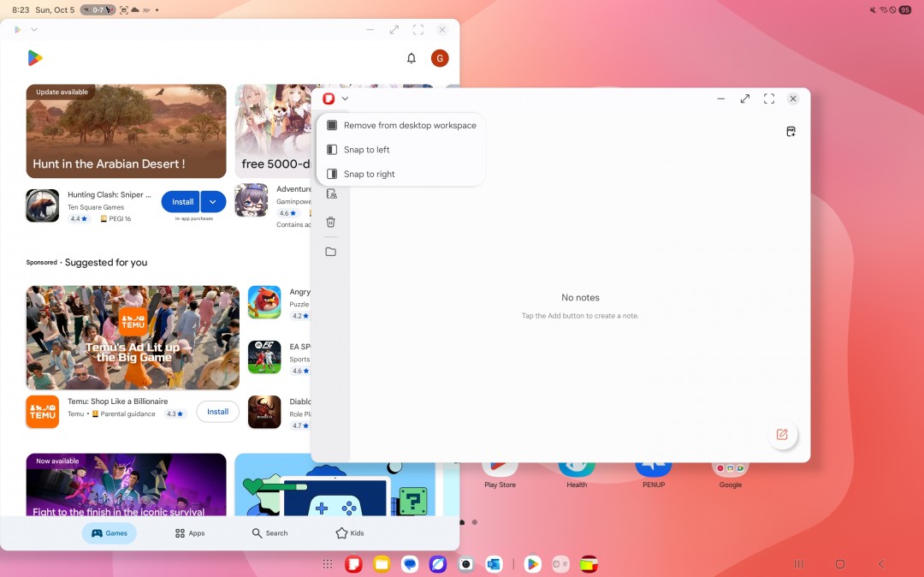924x577 pixels.
Task: Choose Remove from desktop workspace
Action: [x=409, y=125]
